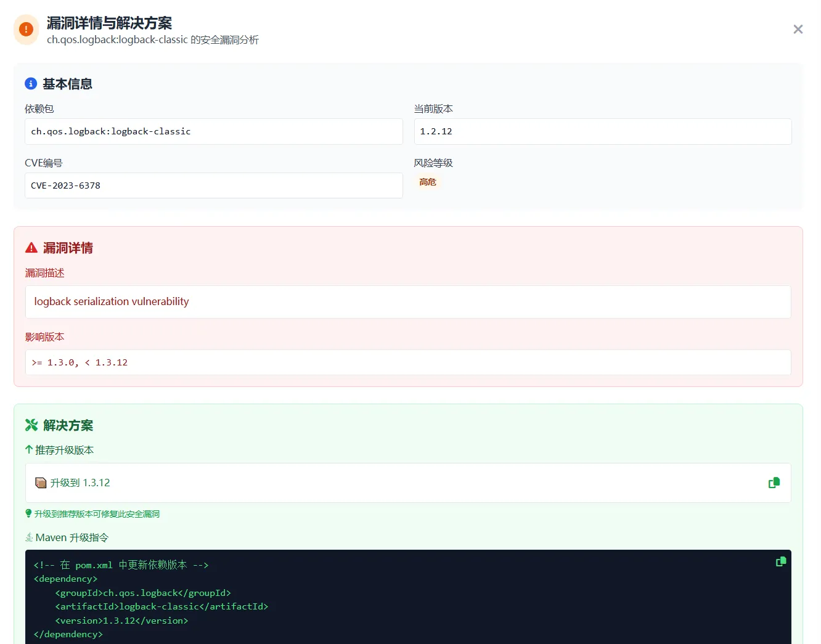Viewport: 821px width, 644px height.
Task: Click the blue info icon beside 基本信息
Action: [x=31, y=84]
